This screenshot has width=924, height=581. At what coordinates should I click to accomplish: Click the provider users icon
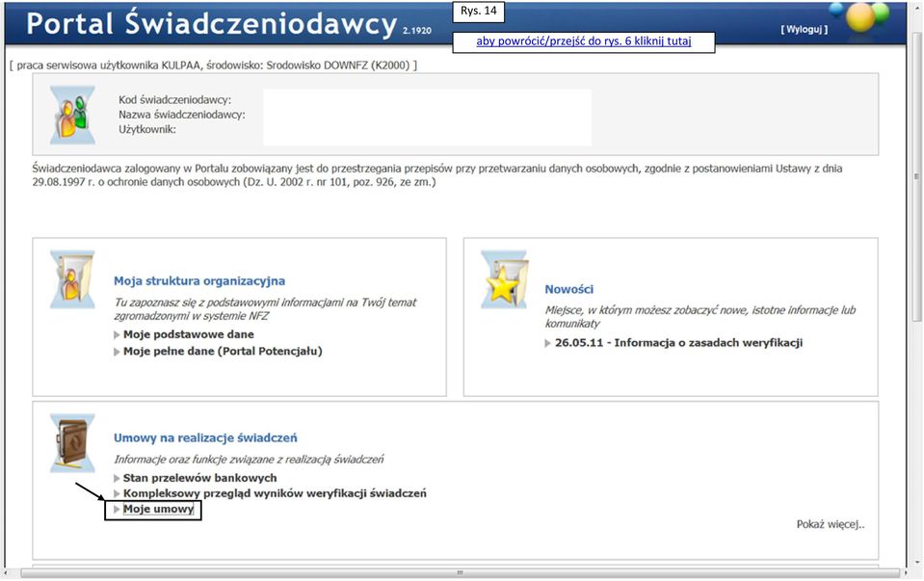coord(72,115)
